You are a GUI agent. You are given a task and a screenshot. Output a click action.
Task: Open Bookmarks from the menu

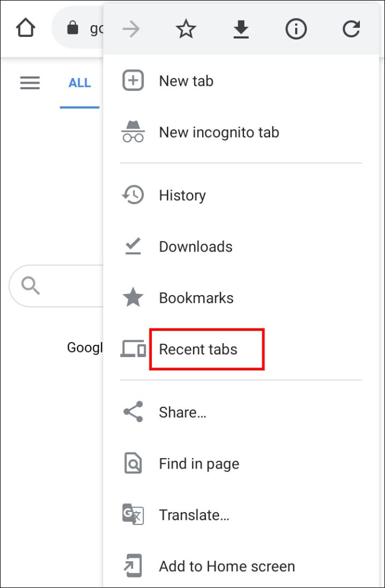click(196, 297)
